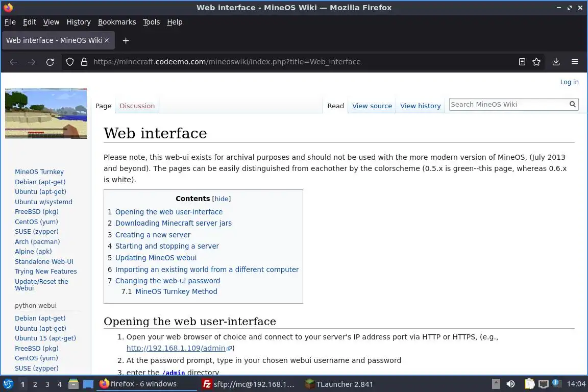Viewport: 588px width, 392px height.
Task: Jump to Changing the web-ui password
Action: pyautogui.click(x=167, y=281)
